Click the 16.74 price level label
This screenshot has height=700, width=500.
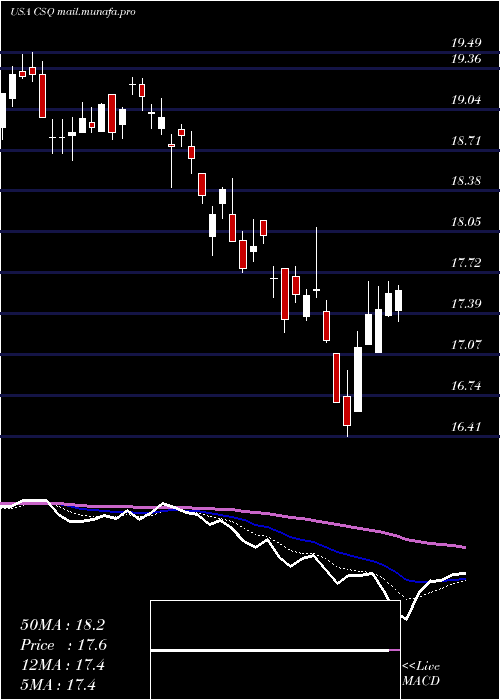point(466,386)
